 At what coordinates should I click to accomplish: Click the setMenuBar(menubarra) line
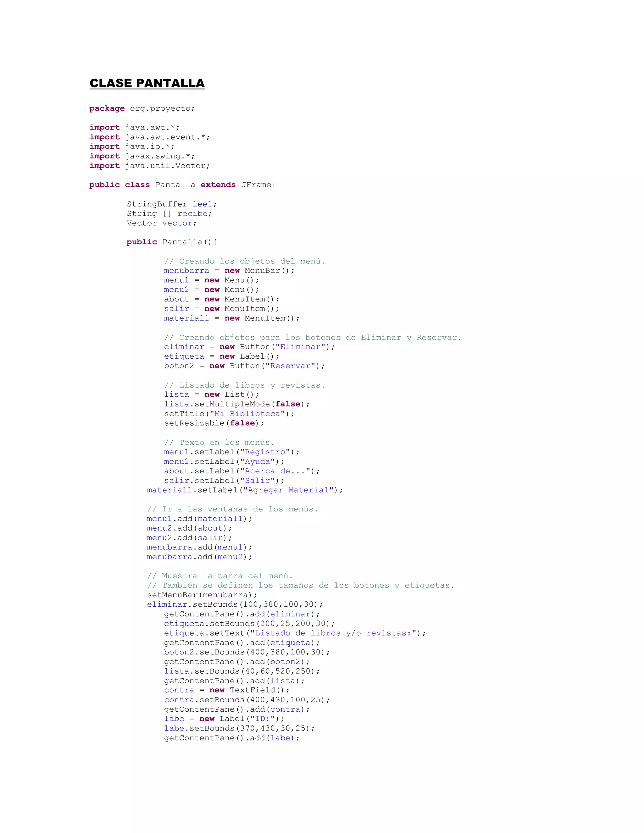[x=202, y=595]
